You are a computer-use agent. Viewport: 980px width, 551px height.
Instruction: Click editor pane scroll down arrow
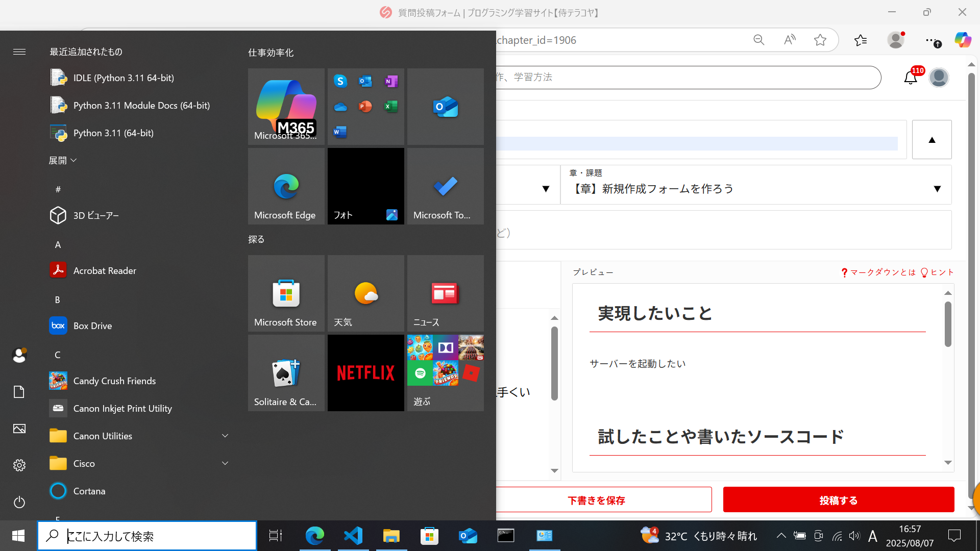click(x=554, y=470)
